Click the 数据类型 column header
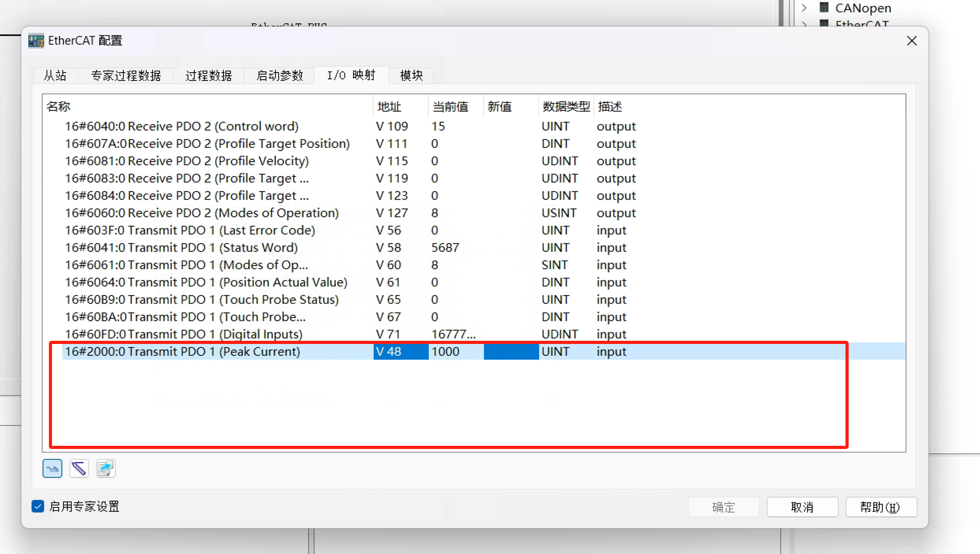 [566, 107]
